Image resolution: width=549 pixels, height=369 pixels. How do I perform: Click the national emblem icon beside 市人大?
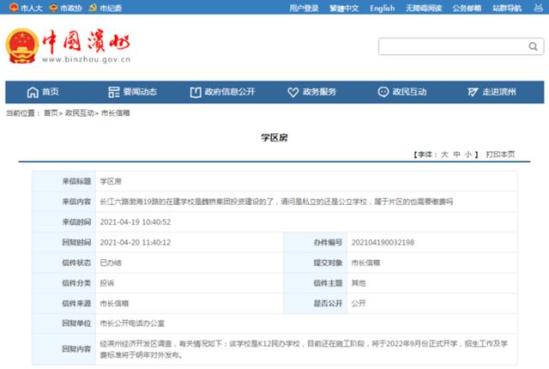(x=14, y=7)
